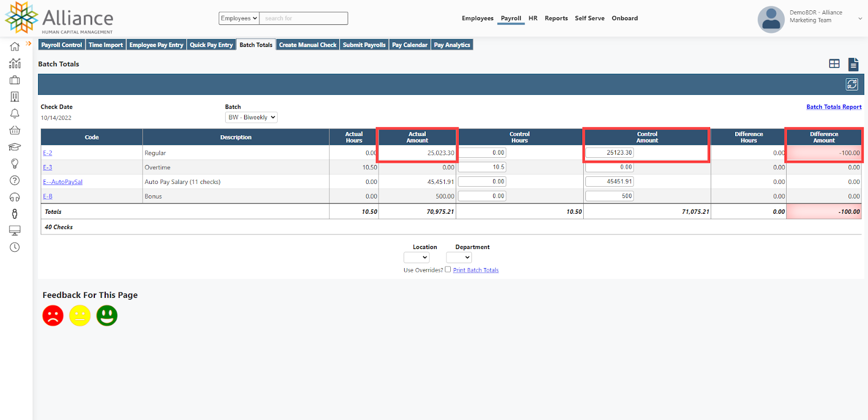Switch to the Quick Pay Entry tab
The width and height of the screenshot is (868, 420).
(211, 45)
